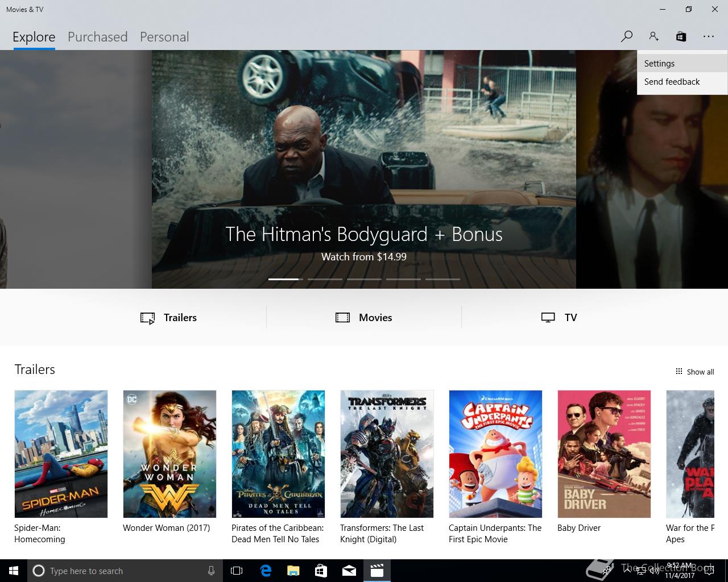Open the Movies category button
Viewport: 728px width, 582px height.
tap(364, 318)
